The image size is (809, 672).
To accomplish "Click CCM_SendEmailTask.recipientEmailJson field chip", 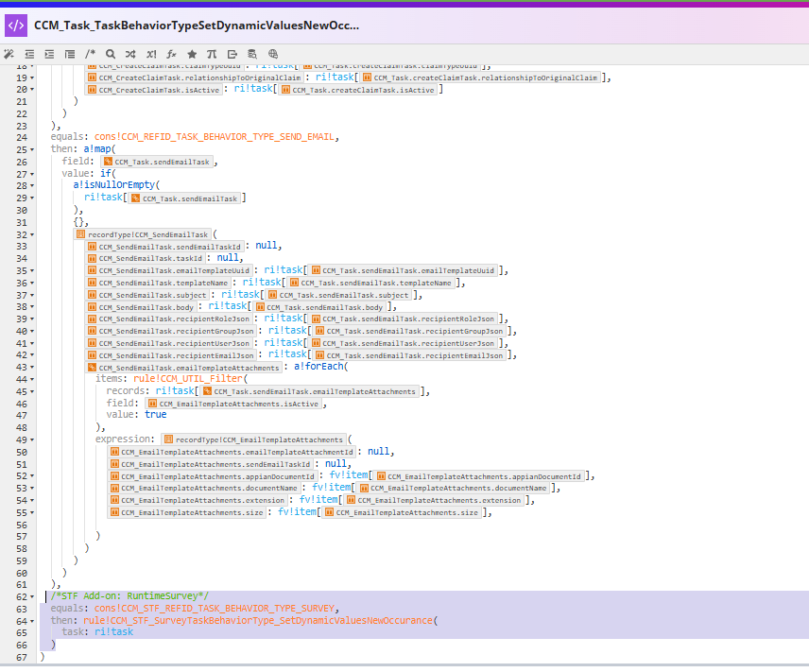I will tap(171, 355).
